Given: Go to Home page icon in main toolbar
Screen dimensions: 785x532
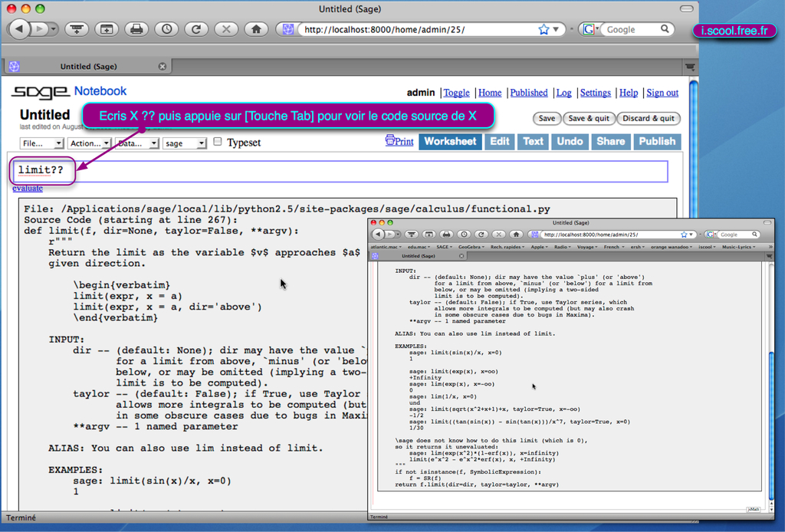Looking at the screenshot, I should (256, 30).
